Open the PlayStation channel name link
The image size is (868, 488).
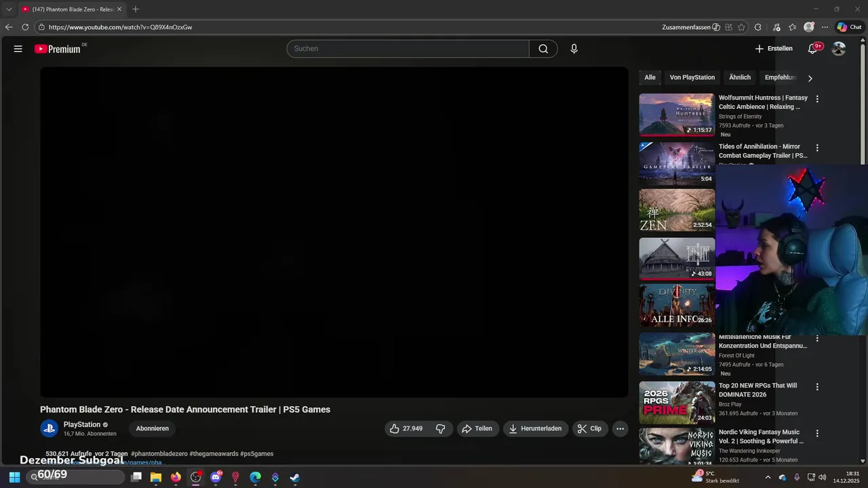pyautogui.click(x=82, y=424)
